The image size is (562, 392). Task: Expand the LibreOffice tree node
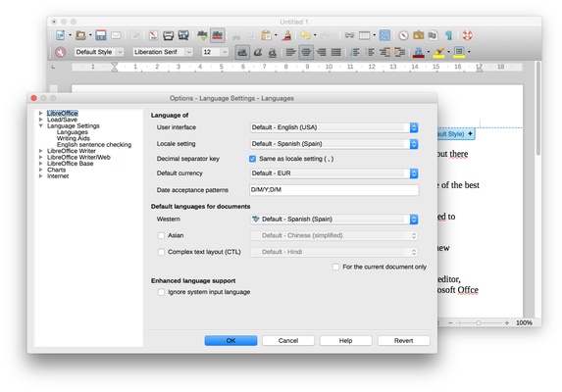40,113
